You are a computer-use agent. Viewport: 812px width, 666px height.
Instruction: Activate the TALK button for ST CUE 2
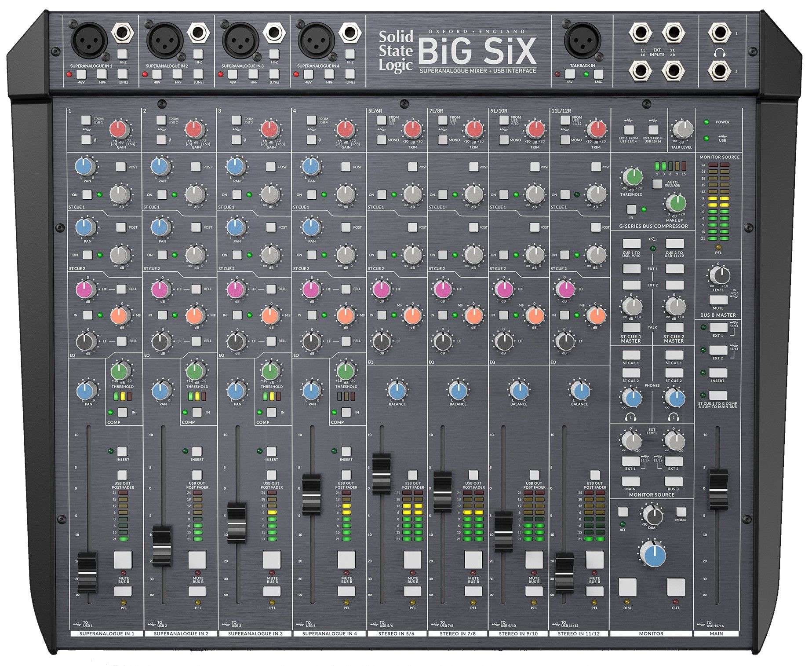pos(675,328)
